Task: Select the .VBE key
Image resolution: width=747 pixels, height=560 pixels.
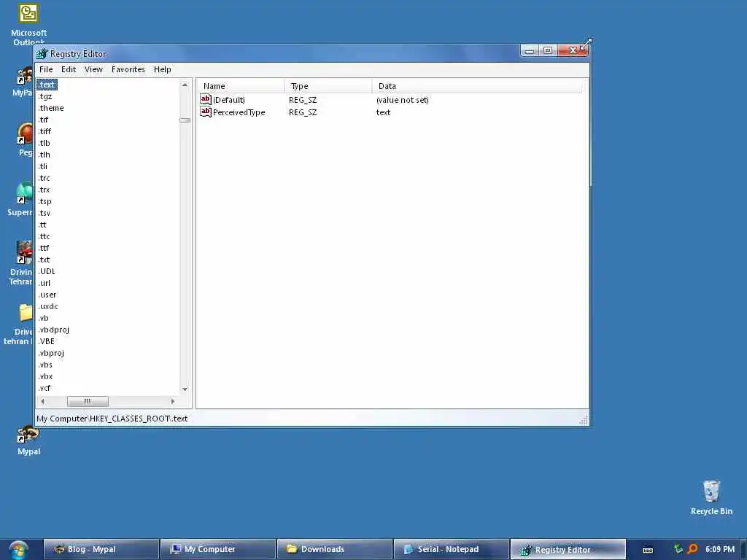Action: pyautogui.click(x=46, y=341)
